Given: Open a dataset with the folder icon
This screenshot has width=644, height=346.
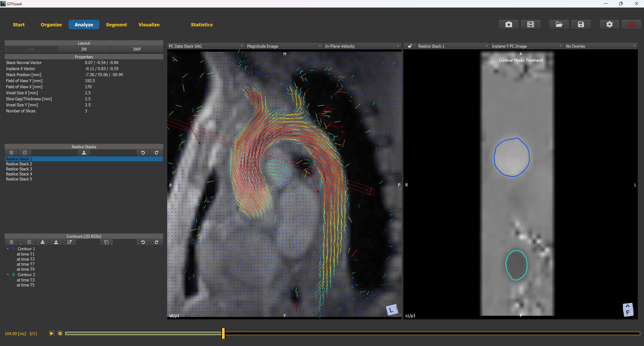Looking at the screenshot, I should tap(559, 24).
